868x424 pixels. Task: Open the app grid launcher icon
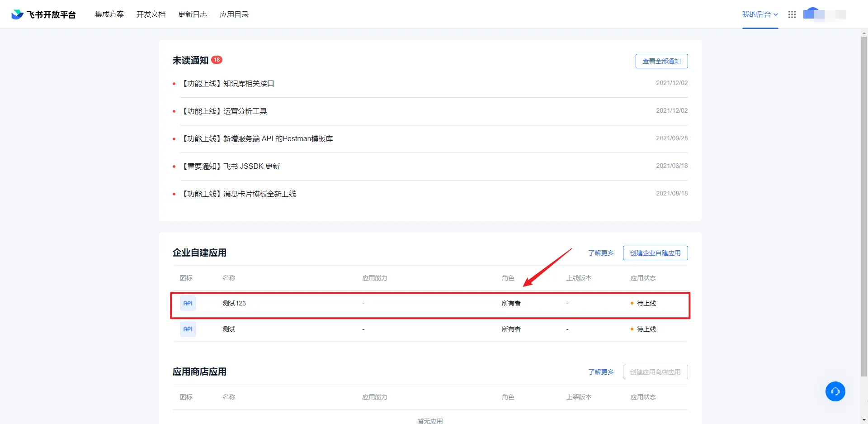[792, 14]
